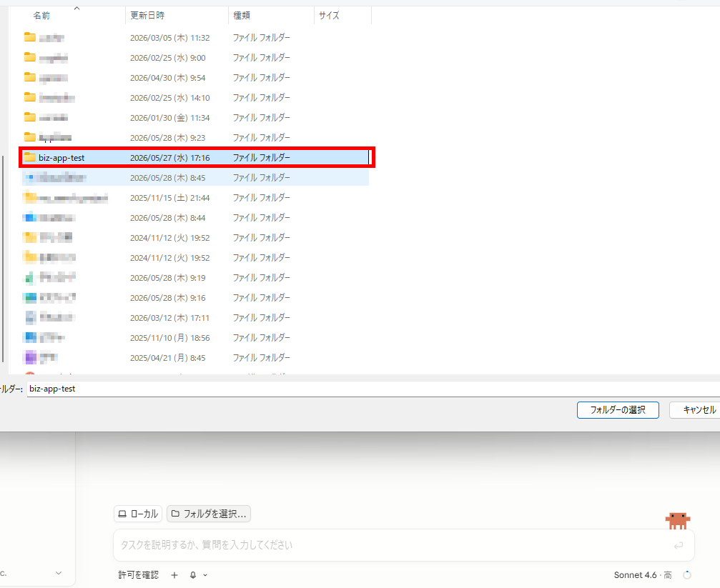This screenshot has width=720, height=588.
Task: Open the microphone options chevron
Action: click(205, 575)
